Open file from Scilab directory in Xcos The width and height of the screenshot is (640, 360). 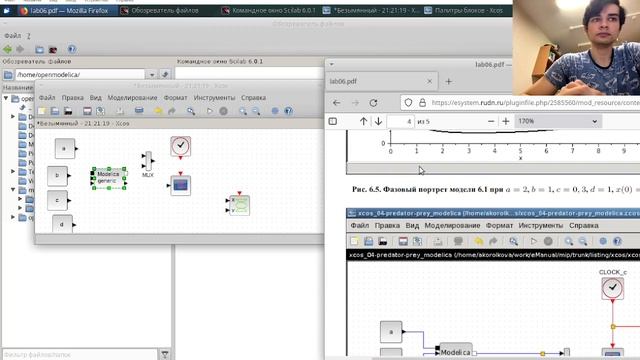tap(68, 111)
